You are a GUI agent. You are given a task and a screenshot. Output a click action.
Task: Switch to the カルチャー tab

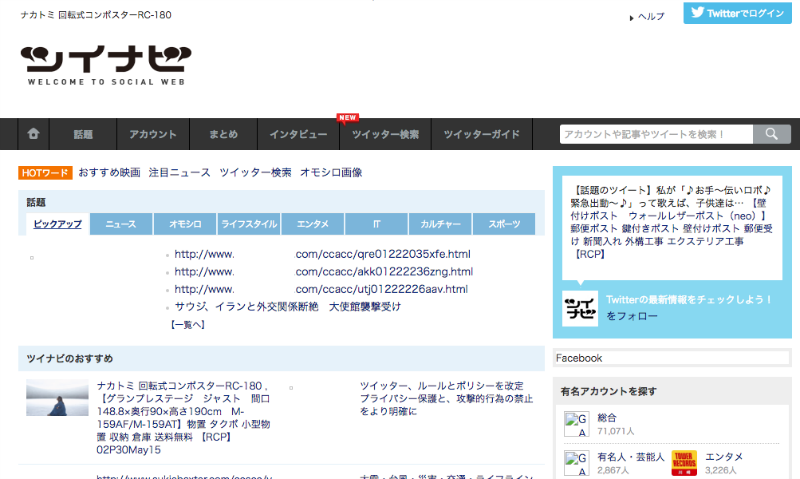(440, 224)
